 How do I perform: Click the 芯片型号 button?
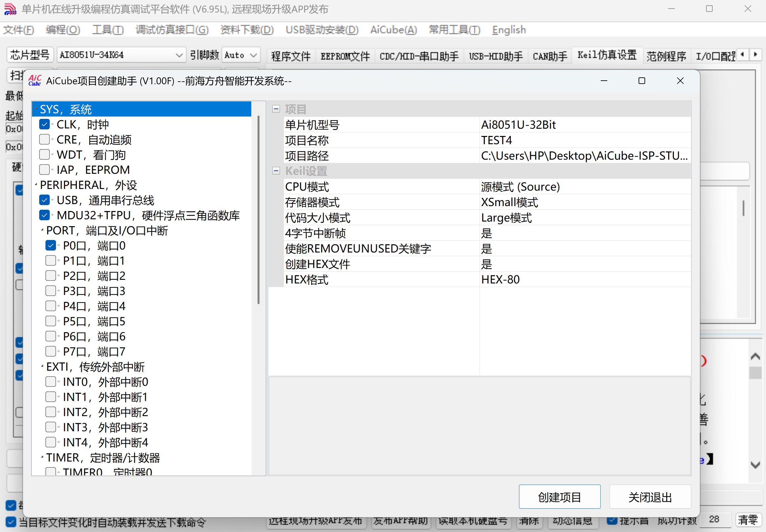point(30,55)
